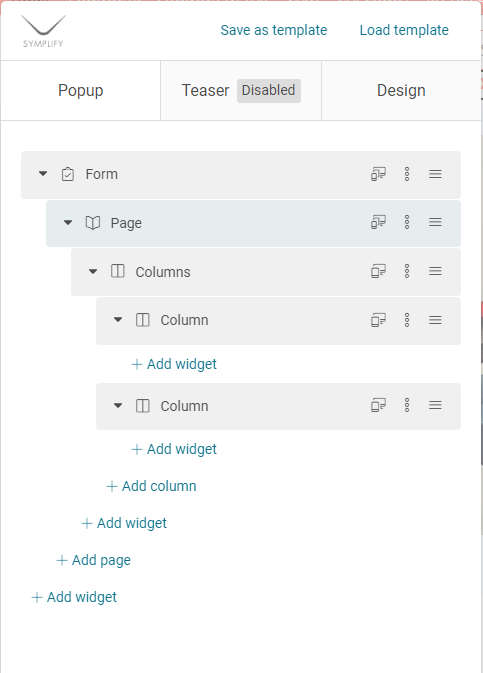Open device visibility icon on Columns row
The image size is (483, 673).
(x=378, y=271)
